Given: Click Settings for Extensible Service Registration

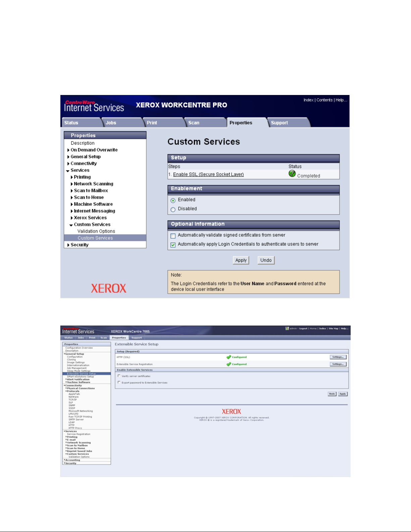Looking at the screenshot, I should coord(338,364).
